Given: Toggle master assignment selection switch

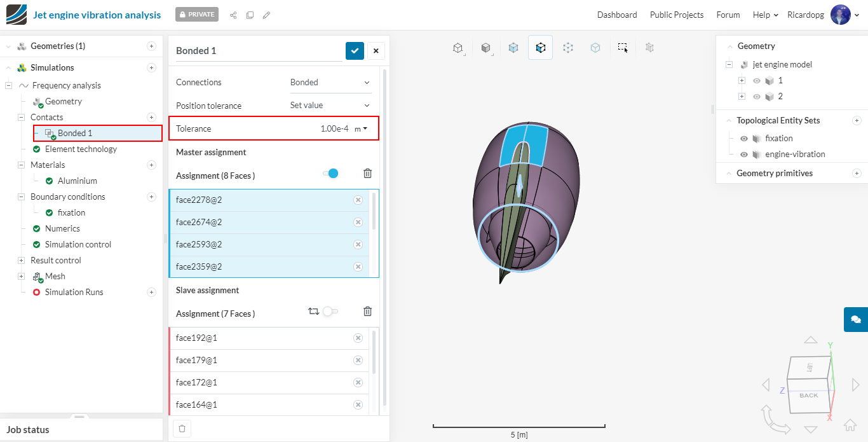Looking at the screenshot, I should 330,173.
